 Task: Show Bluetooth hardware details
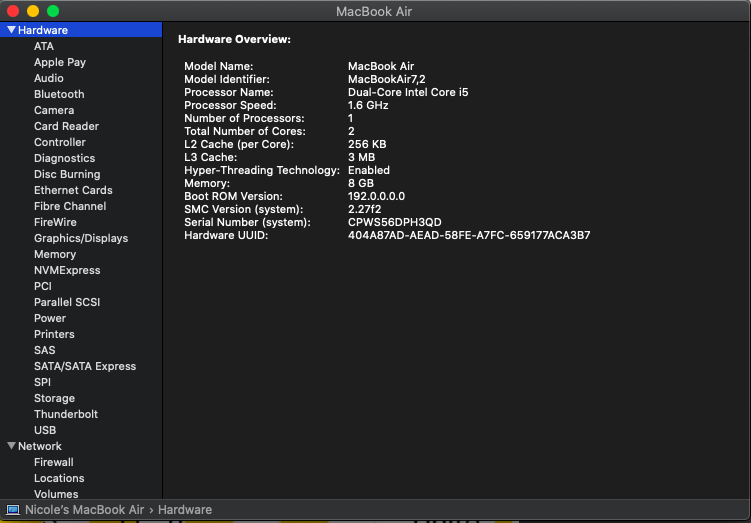click(x=59, y=94)
